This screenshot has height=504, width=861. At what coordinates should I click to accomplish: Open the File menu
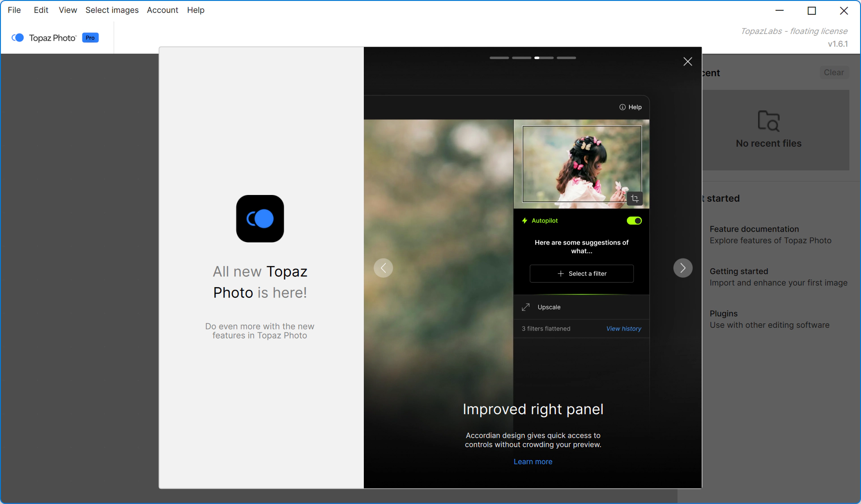[14, 10]
